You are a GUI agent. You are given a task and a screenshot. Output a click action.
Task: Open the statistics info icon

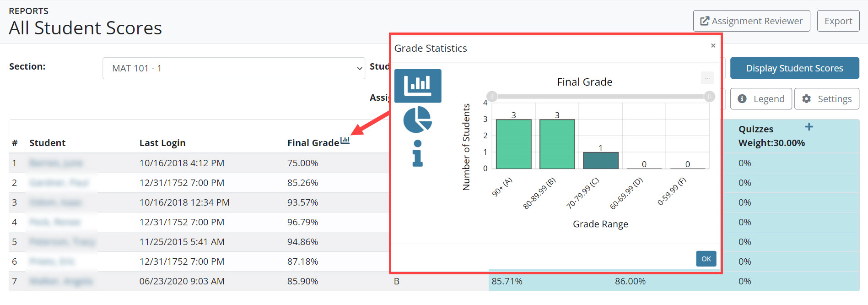click(x=417, y=153)
